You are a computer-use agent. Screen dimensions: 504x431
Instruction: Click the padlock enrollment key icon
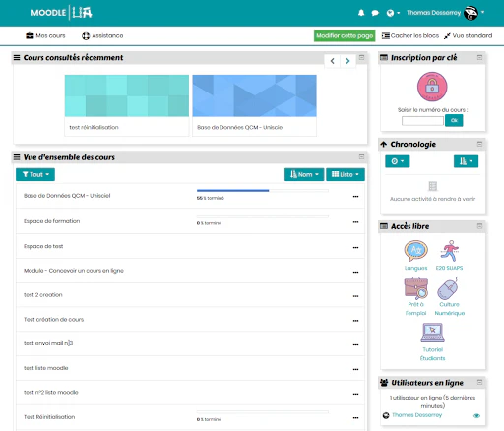pyautogui.click(x=432, y=87)
